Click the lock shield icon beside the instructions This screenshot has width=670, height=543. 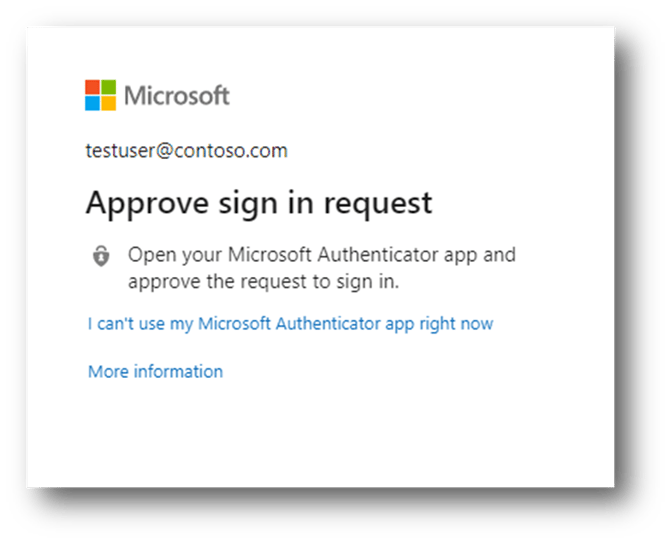point(101,257)
